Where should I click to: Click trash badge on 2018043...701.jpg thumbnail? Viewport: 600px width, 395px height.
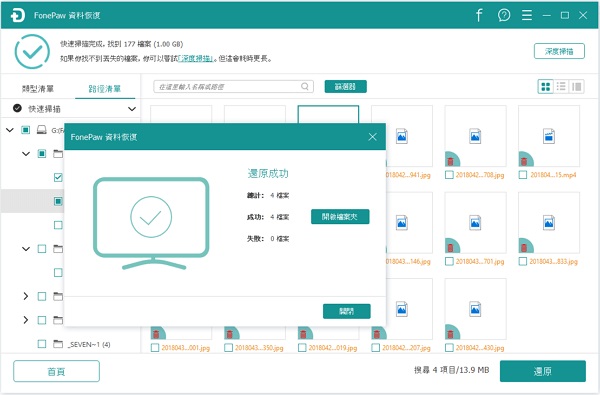[x=451, y=246]
